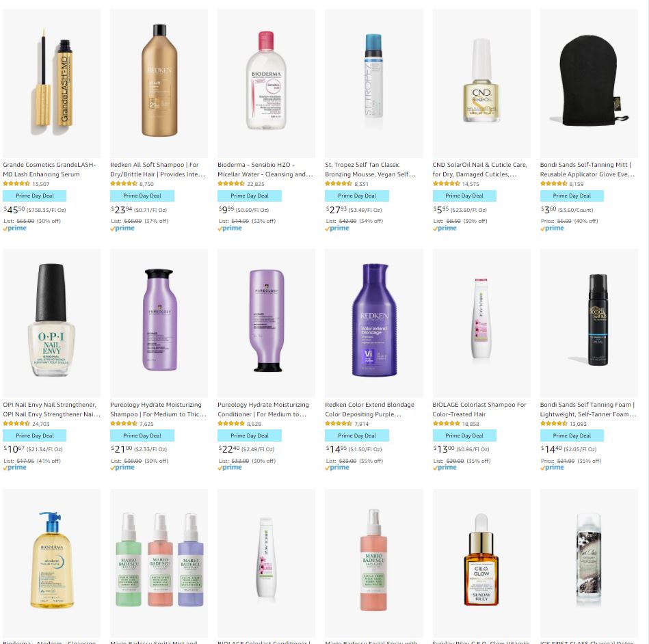Click the Prime Day Deal badge under Bondi Sands Mitt
Image resolution: width=649 pixels, height=644 pixels.
[572, 196]
